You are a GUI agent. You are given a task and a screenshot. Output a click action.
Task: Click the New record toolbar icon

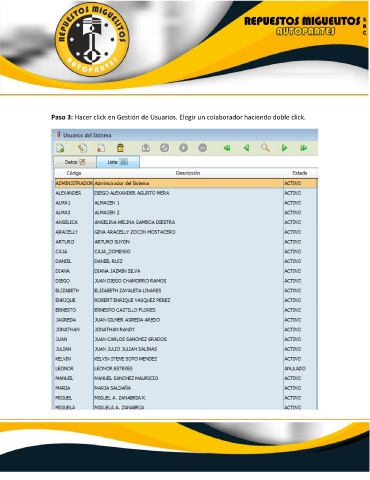point(60,148)
